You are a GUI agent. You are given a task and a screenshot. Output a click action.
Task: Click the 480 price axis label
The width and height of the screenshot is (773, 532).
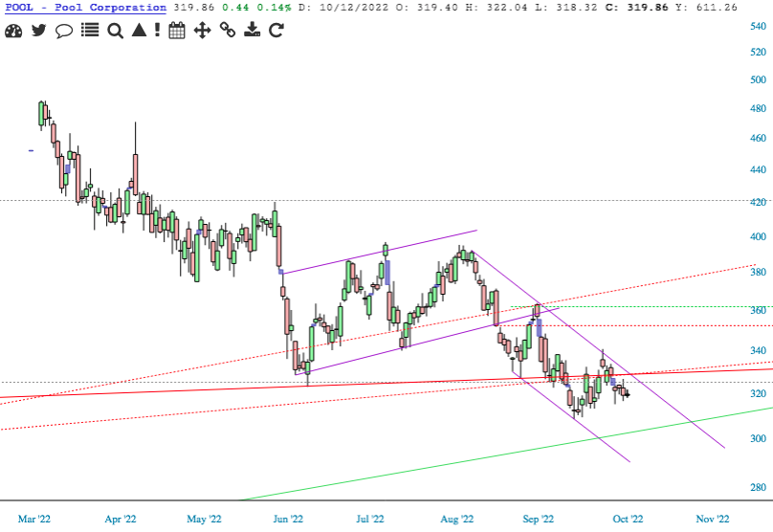pos(758,108)
